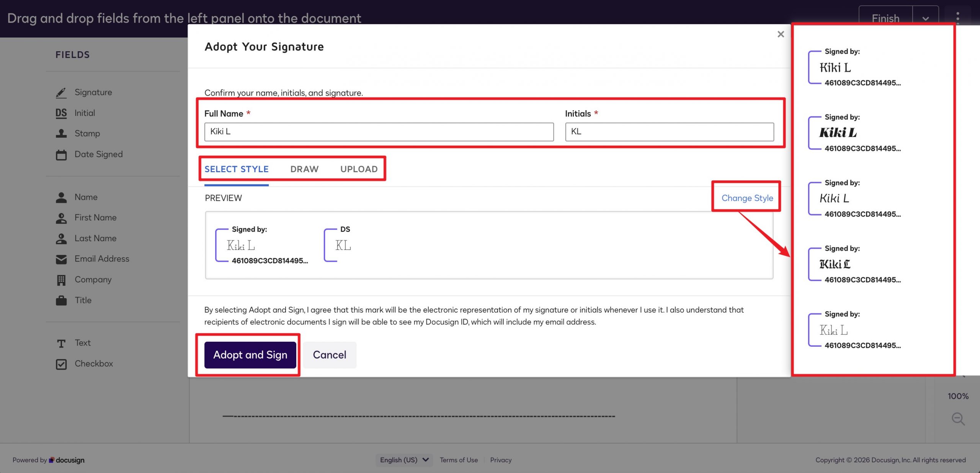This screenshot has height=473, width=980.
Task: Pick the Email Address envelope icon
Action: coord(61,259)
